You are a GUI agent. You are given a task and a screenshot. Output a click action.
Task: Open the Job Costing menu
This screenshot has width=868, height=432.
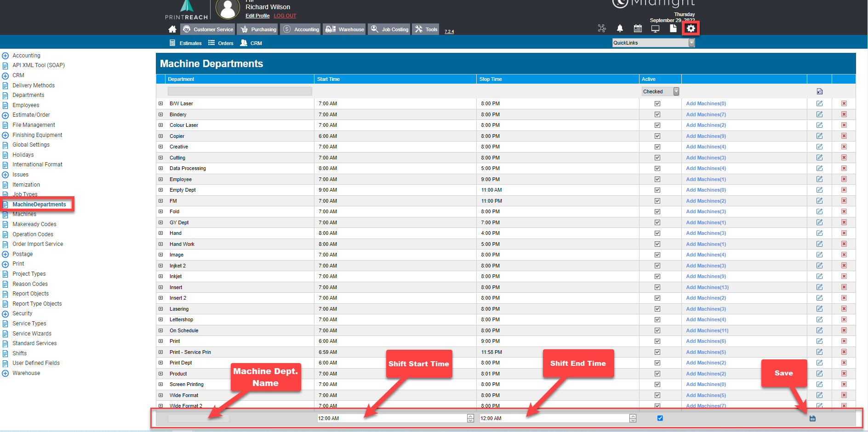click(x=390, y=29)
